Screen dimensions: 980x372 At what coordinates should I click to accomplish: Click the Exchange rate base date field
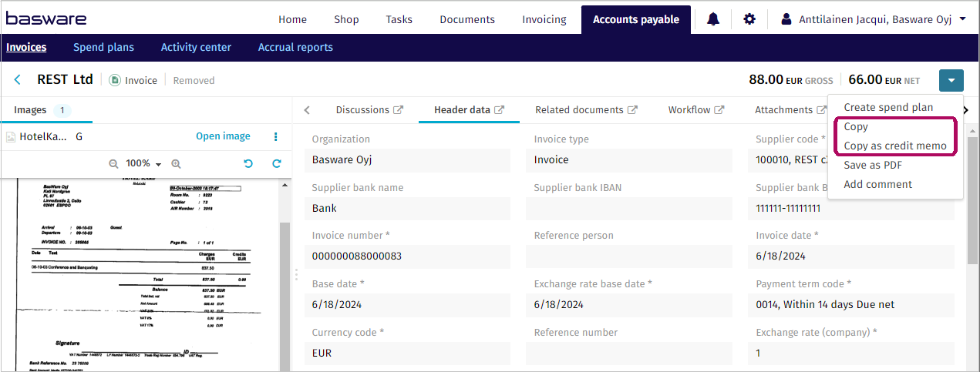629,304
